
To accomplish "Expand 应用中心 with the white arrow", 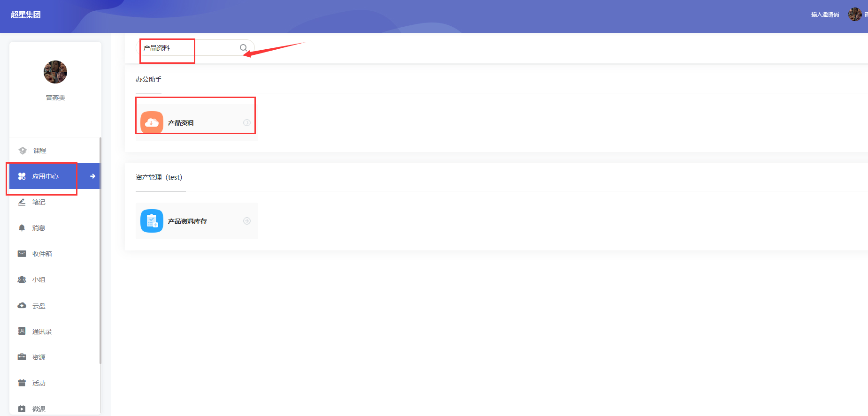I will tap(92, 176).
